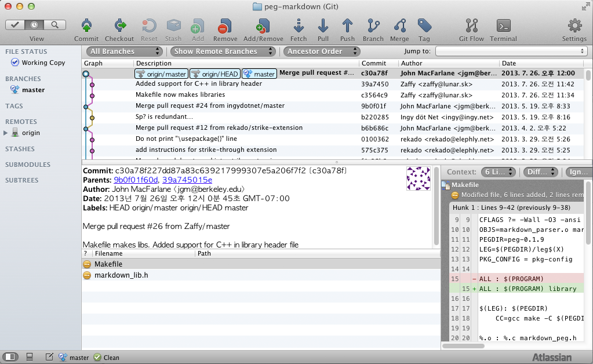
Task: Click the TAGS sidebar section
Action: 14,106
